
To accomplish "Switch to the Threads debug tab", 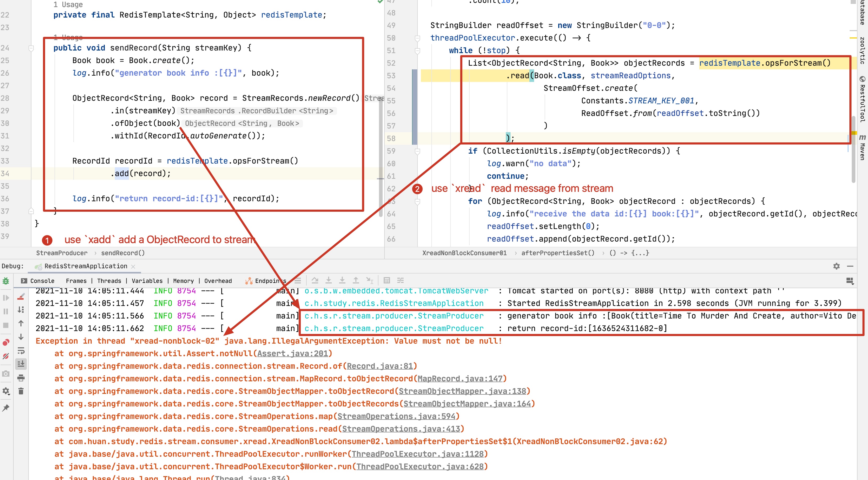I will [109, 281].
